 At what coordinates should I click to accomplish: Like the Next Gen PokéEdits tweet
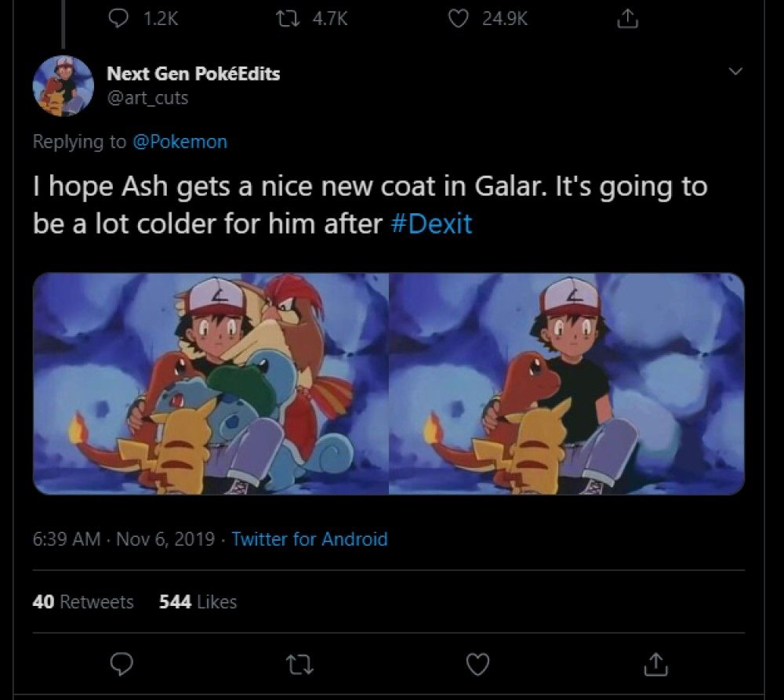477,665
